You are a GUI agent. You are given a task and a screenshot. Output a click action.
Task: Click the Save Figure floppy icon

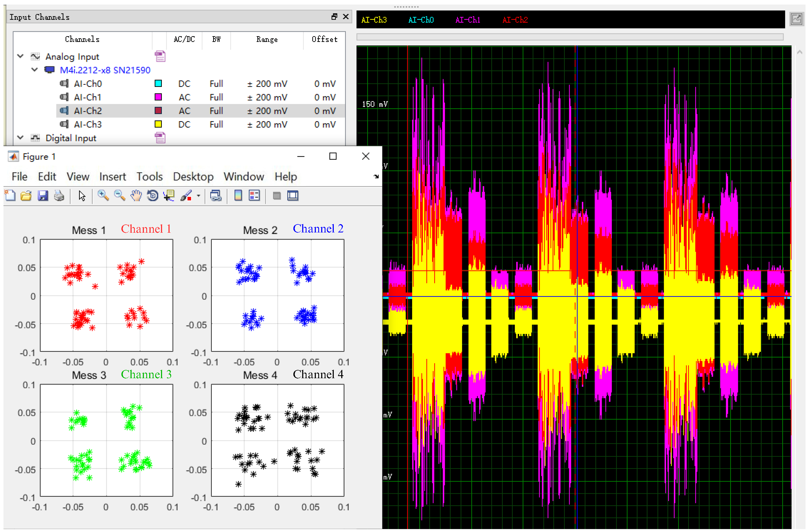(43, 196)
